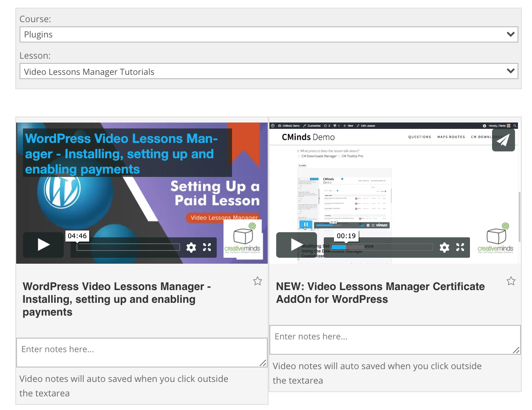Click the creativeminds logo on the first video

[x=242, y=238]
